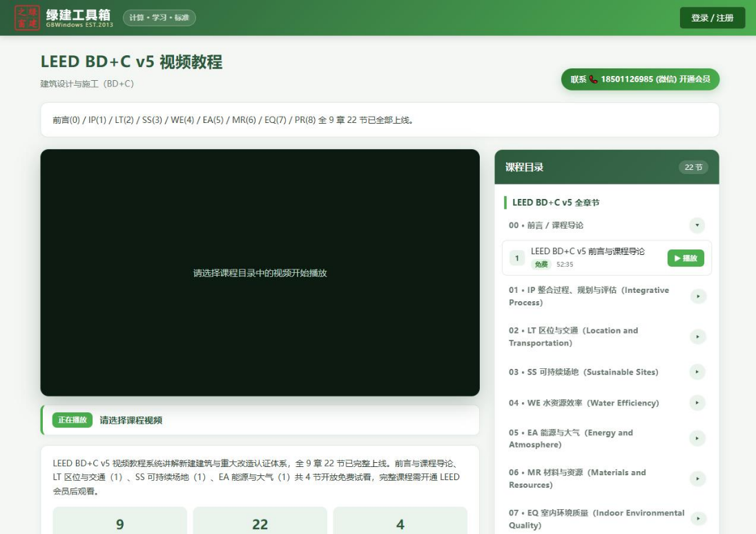The height and width of the screenshot is (534, 756).
Task: Click the 52:35 duration text
Action: click(565, 265)
